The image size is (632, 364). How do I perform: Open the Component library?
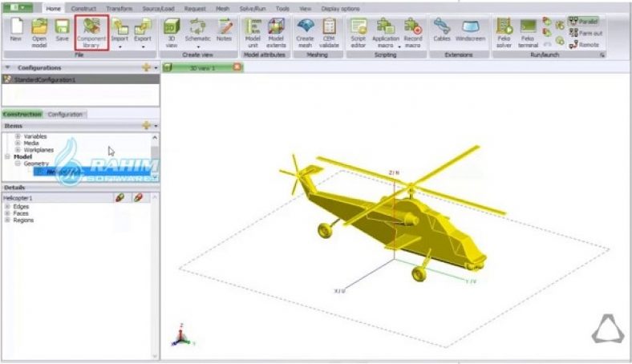(91, 33)
